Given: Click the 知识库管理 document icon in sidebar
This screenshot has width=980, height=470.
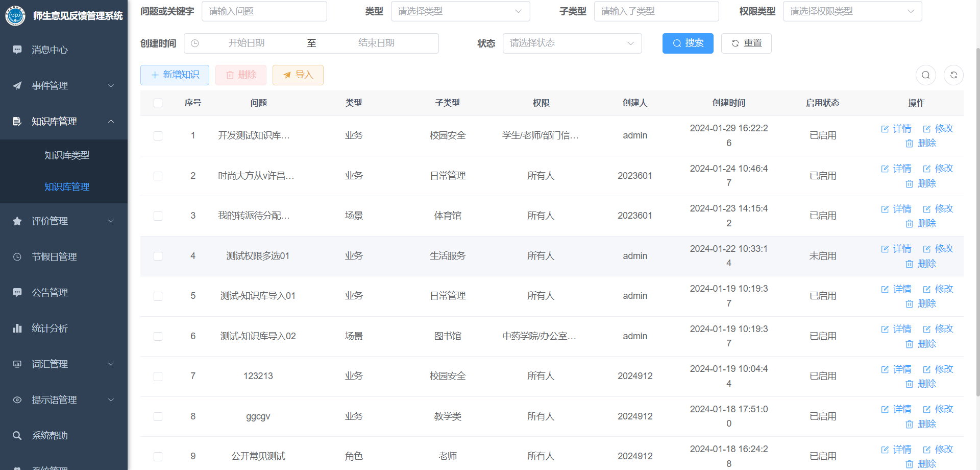Looking at the screenshot, I should (x=17, y=121).
